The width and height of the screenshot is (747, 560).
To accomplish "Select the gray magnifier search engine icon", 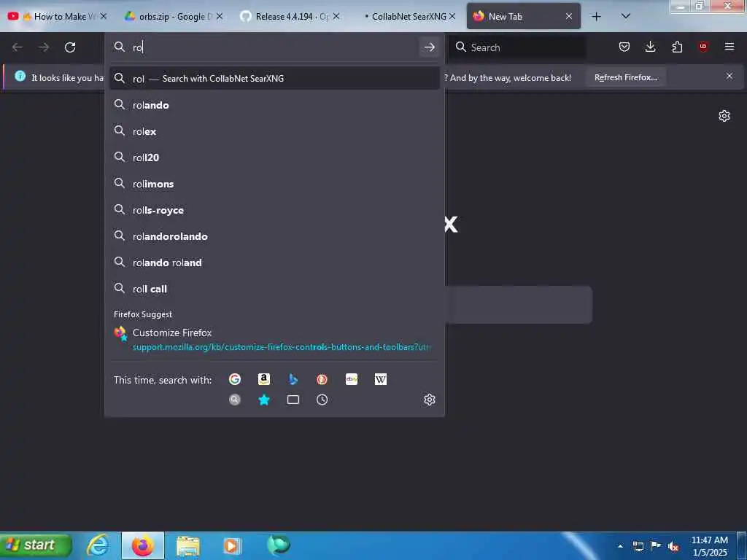I will point(234,400).
